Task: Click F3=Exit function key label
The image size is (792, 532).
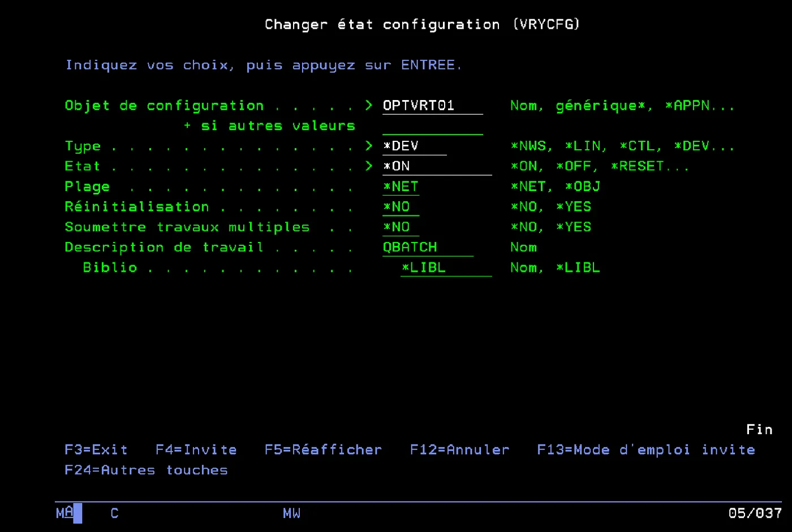Action: pos(96,450)
